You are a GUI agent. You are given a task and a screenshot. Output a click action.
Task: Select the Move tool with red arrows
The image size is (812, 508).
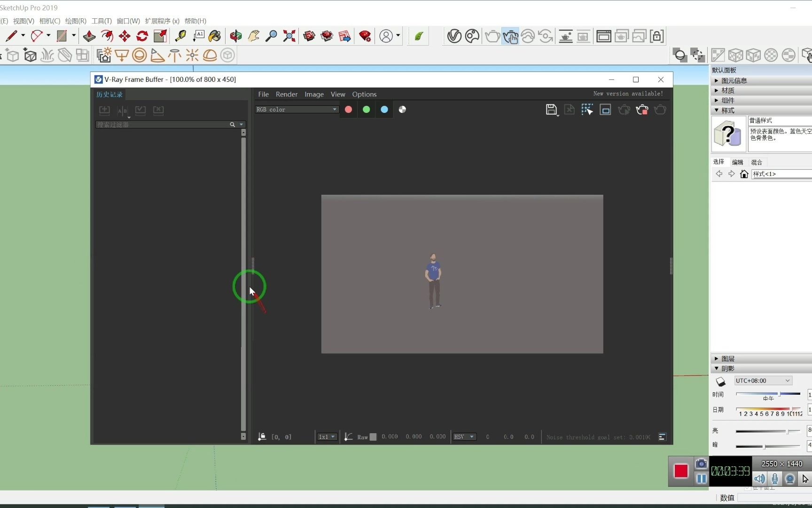click(125, 36)
